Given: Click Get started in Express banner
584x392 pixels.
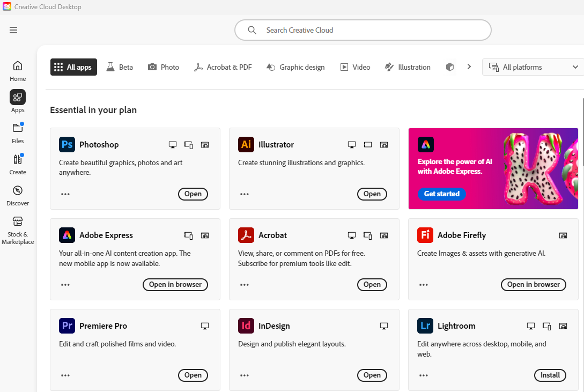Looking at the screenshot, I should [442, 194].
